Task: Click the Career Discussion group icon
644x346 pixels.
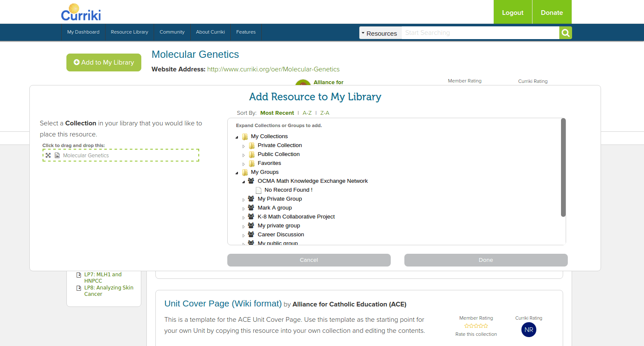Action: tap(251, 234)
